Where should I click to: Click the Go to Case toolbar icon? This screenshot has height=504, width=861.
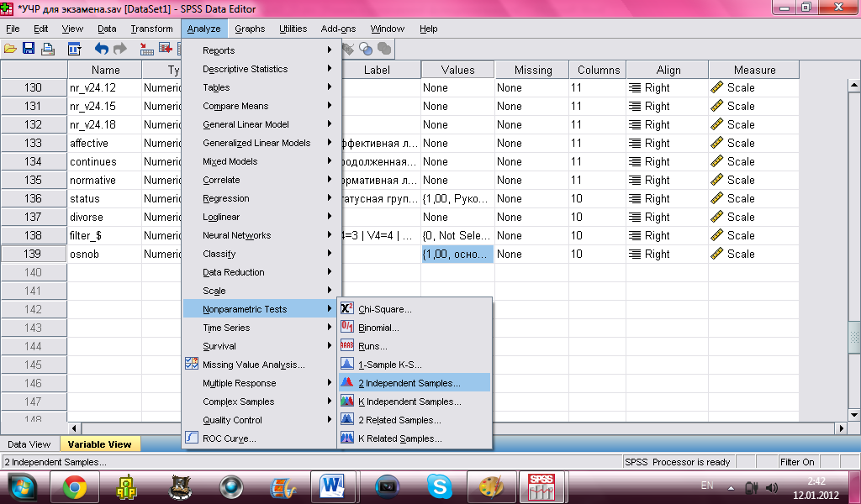coord(146,49)
